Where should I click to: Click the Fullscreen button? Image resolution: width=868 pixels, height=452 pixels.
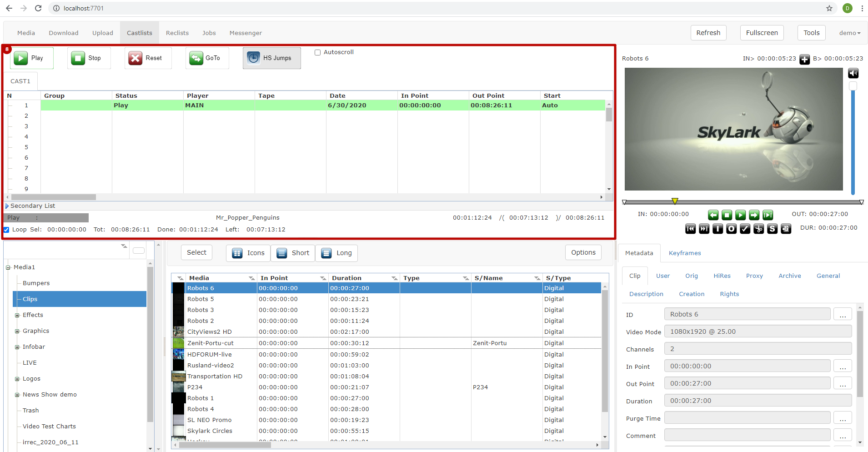click(762, 33)
